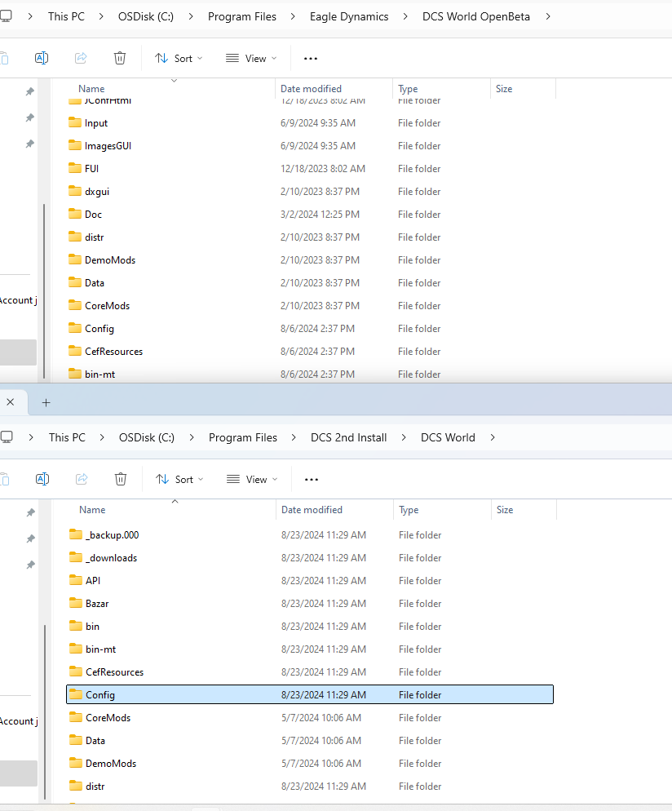Sort by Date modified in OpenBeta window
672x811 pixels.
coord(312,89)
